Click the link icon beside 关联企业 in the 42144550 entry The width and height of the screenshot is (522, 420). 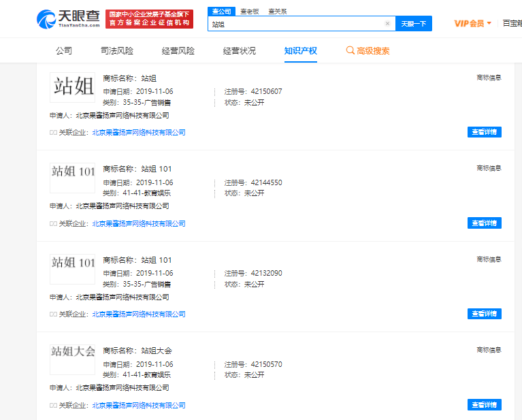tap(53, 223)
